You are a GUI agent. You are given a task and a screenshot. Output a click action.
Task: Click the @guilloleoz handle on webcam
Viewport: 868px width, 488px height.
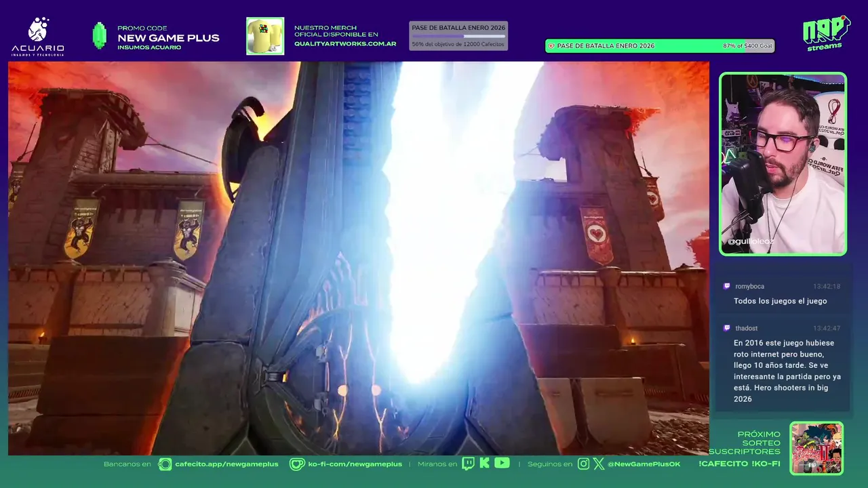(751, 241)
